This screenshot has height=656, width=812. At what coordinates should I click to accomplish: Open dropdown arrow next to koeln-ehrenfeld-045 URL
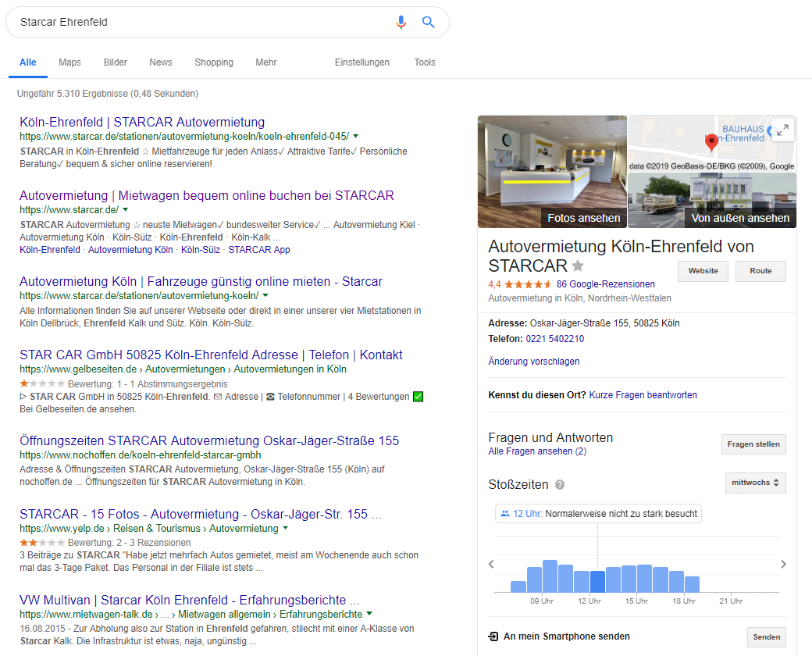point(355,137)
